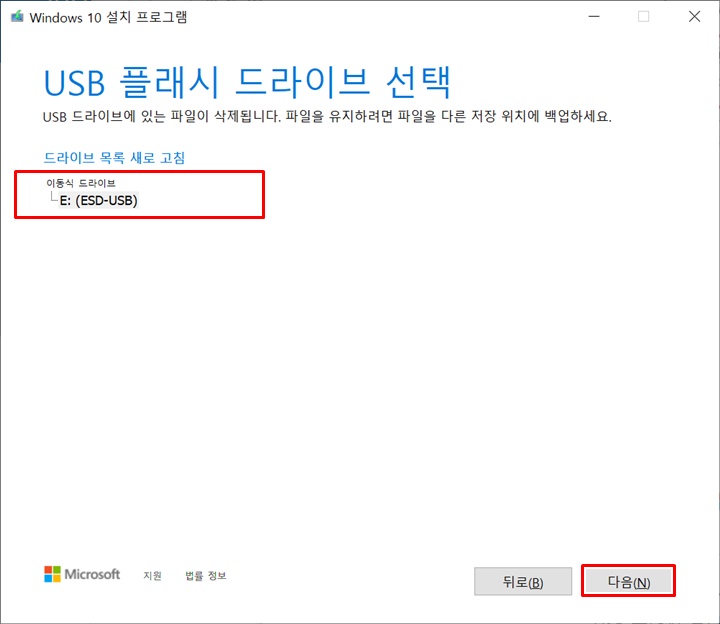Click the 드라이브 목록 새로 고침 link
The image size is (720, 624).
[x=114, y=158]
